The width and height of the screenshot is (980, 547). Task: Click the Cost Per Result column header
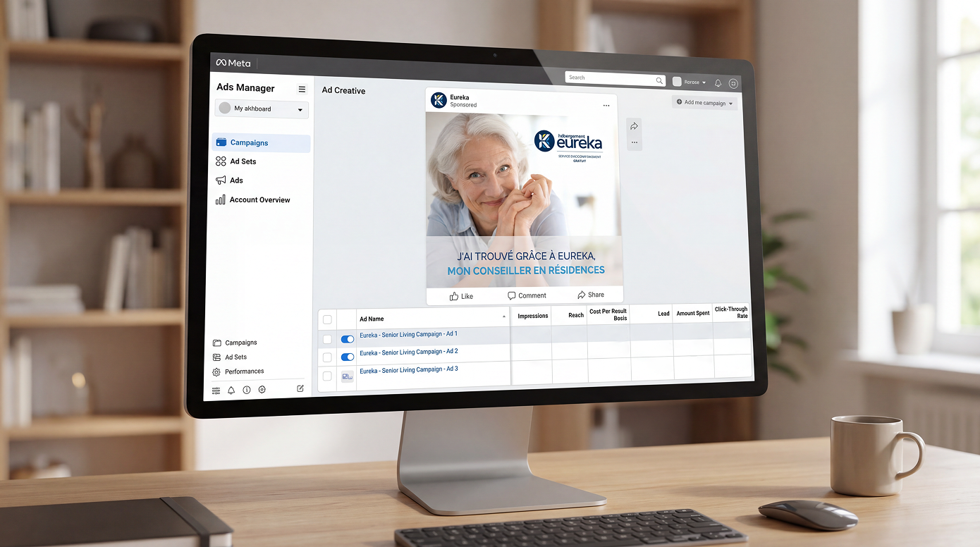click(x=608, y=314)
